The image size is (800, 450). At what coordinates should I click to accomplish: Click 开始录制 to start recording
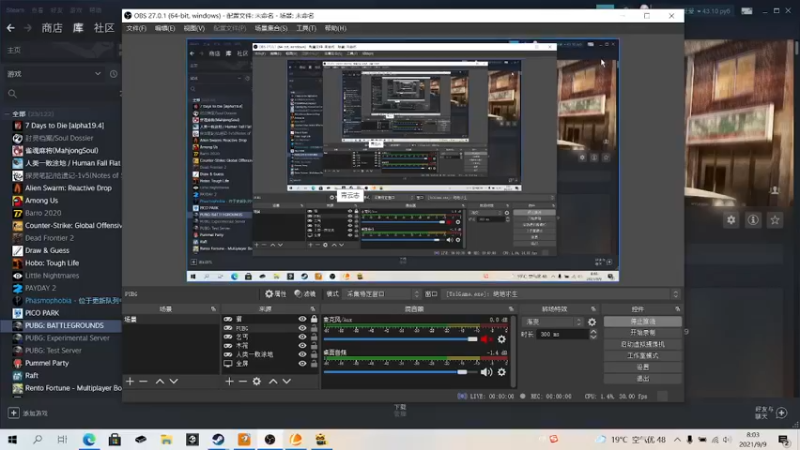pyautogui.click(x=643, y=333)
